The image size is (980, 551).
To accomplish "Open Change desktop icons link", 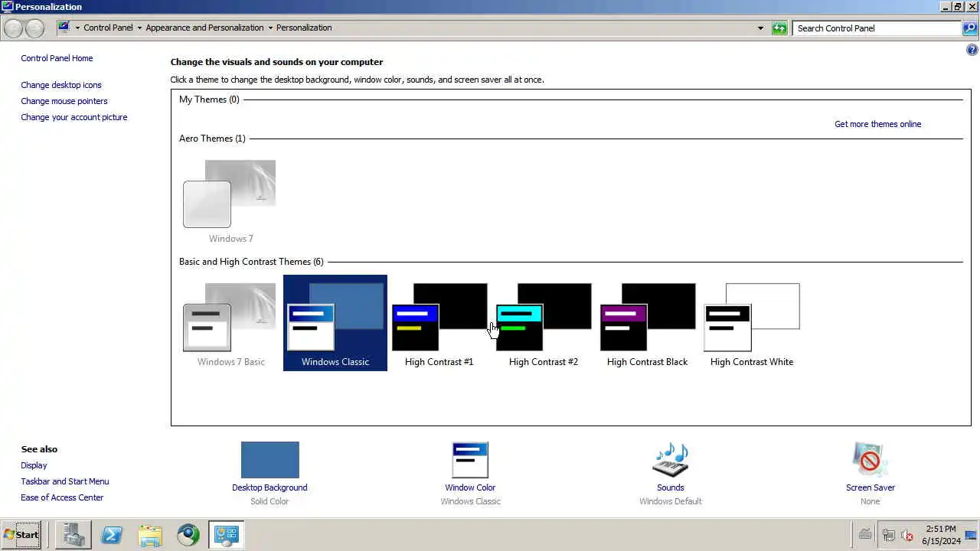I will tap(61, 85).
